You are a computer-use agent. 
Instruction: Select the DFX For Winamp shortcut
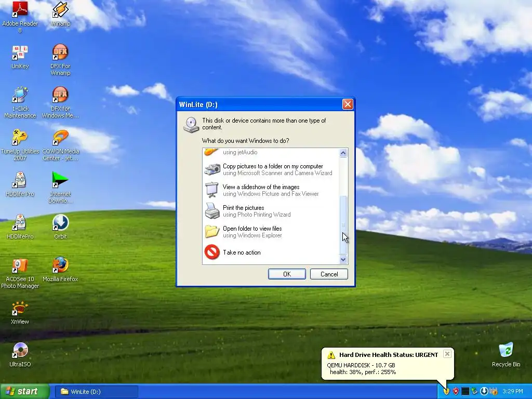60,60
